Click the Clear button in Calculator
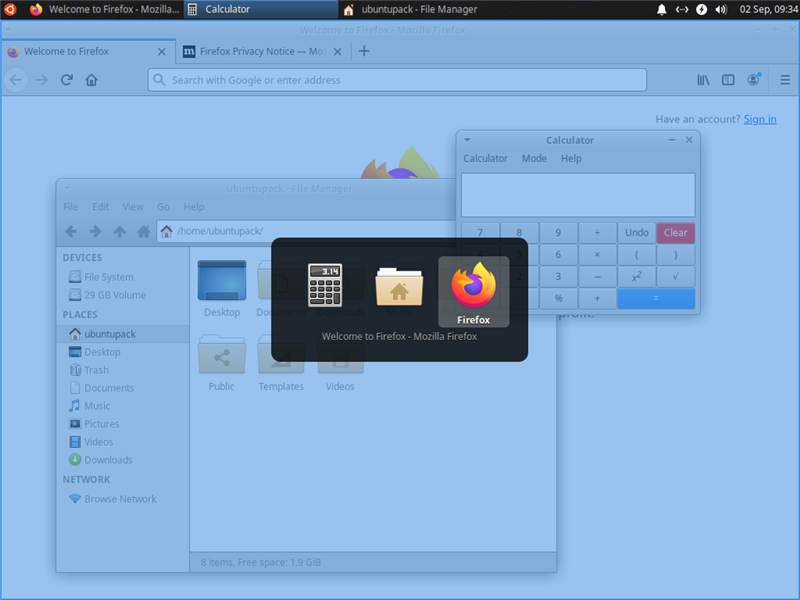 [676, 233]
